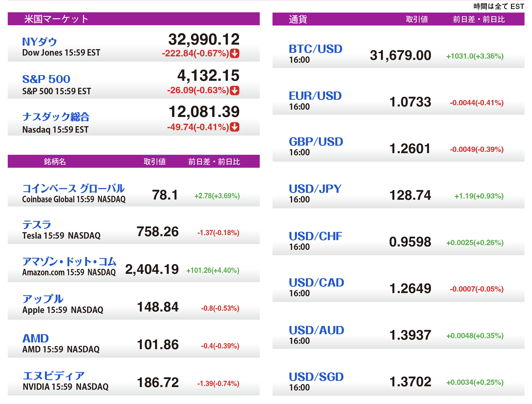Click the 通貨 section header
This screenshot has width=532, height=404.
point(298,19)
